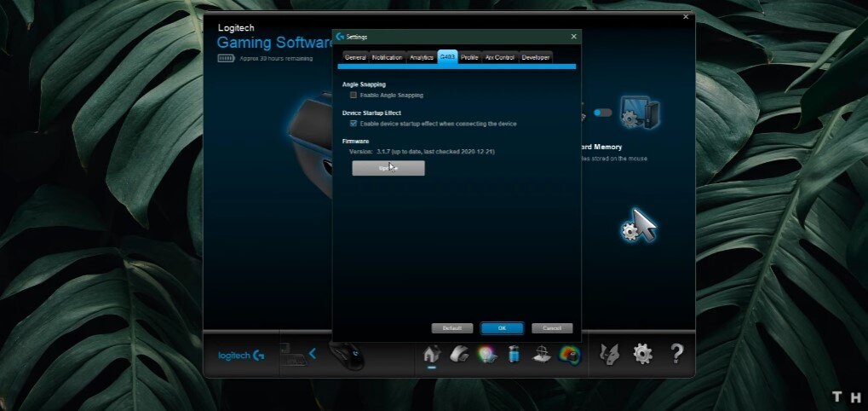The image size is (868, 411).
Task: Confirm settings with the OK button
Action: [x=502, y=328]
